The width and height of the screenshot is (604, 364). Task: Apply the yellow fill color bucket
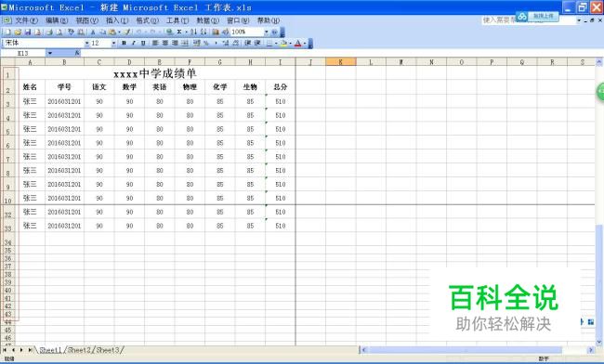pyautogui.click(x=284, y=43)
